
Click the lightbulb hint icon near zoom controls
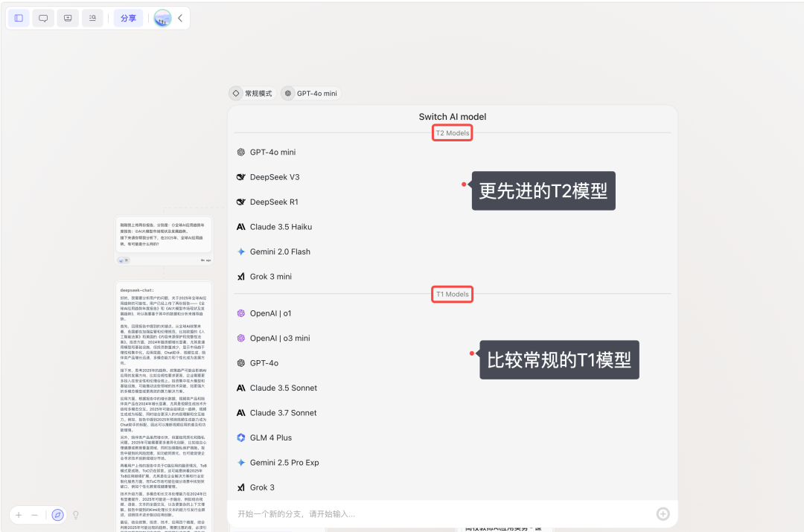75,515
